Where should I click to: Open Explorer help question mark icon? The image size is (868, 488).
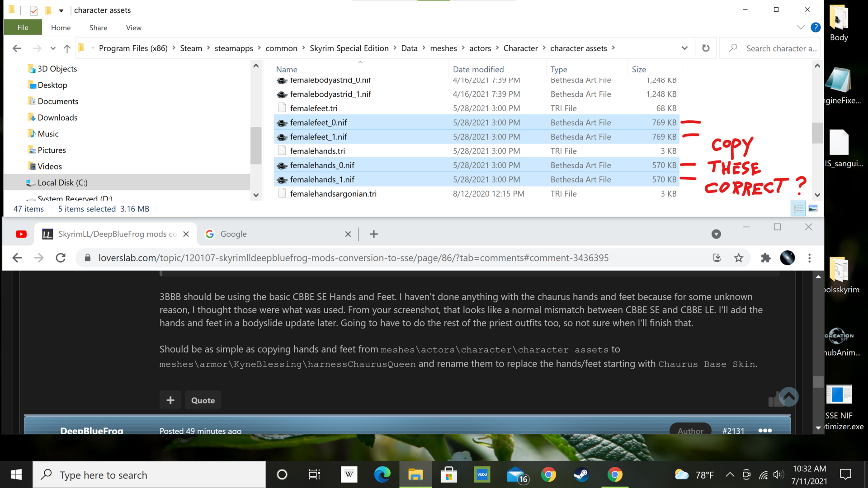(816, 28)
